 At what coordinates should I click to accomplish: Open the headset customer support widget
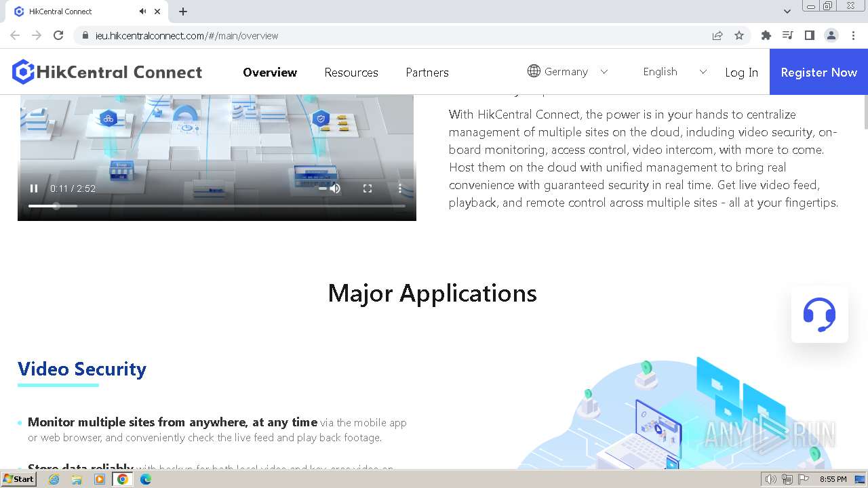click(819, 314)
